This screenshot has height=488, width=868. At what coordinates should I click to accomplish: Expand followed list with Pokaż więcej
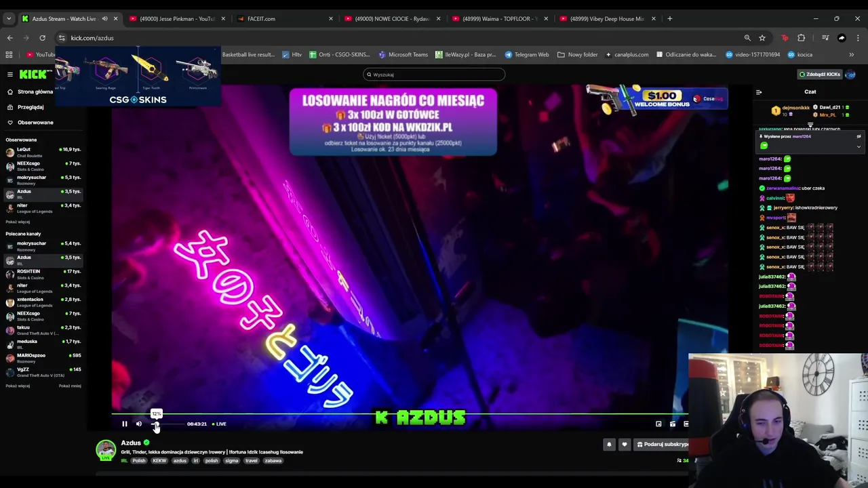pyautogui.click(x=18, y=222)
